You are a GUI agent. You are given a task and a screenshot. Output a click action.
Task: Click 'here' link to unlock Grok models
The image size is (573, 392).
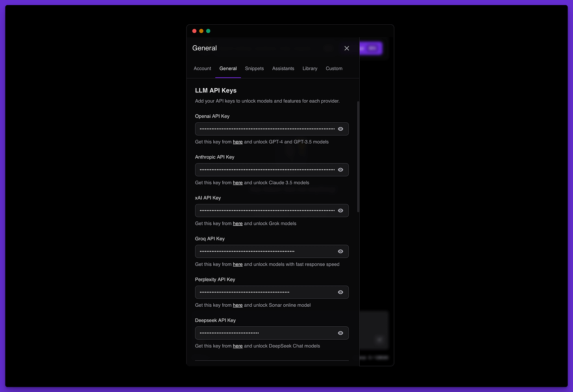(x=238, y=224)
